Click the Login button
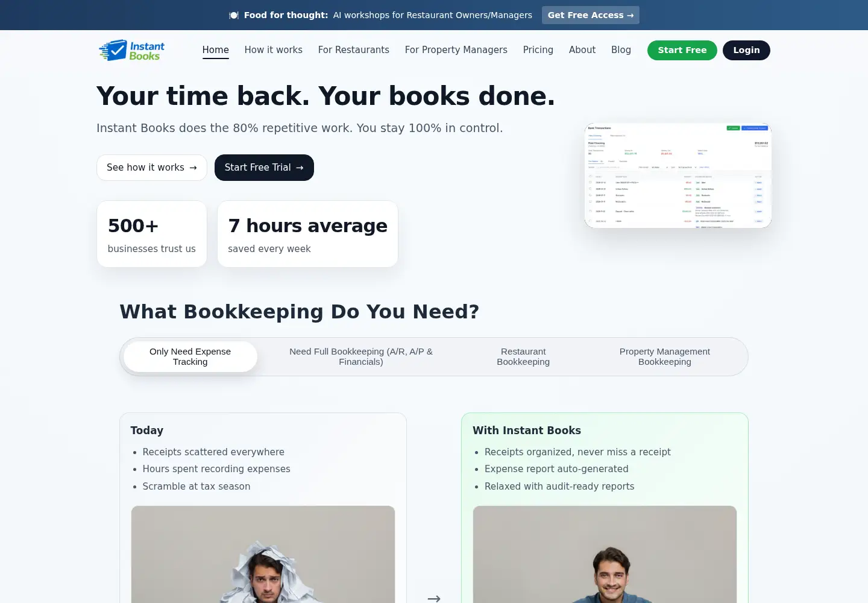The width and height of the screenshot is (868, 603). (746, 50)
